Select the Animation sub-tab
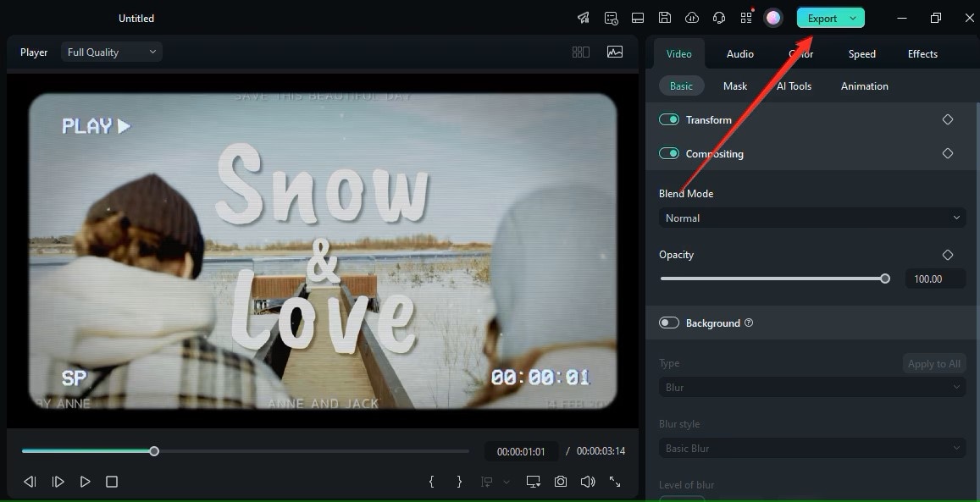This screenshot has height=502, width=980. (x=864, y=86)
